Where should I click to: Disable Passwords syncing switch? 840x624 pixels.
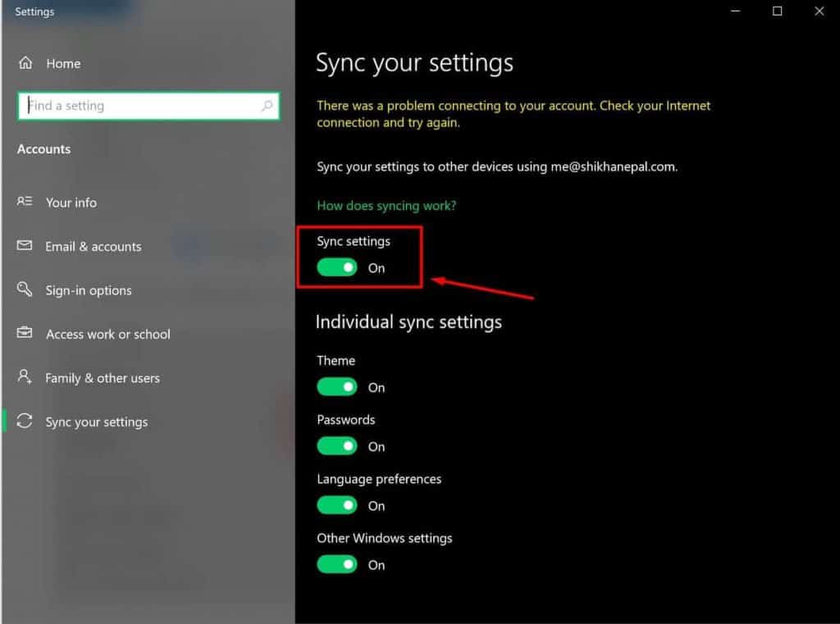click(337, 446)
